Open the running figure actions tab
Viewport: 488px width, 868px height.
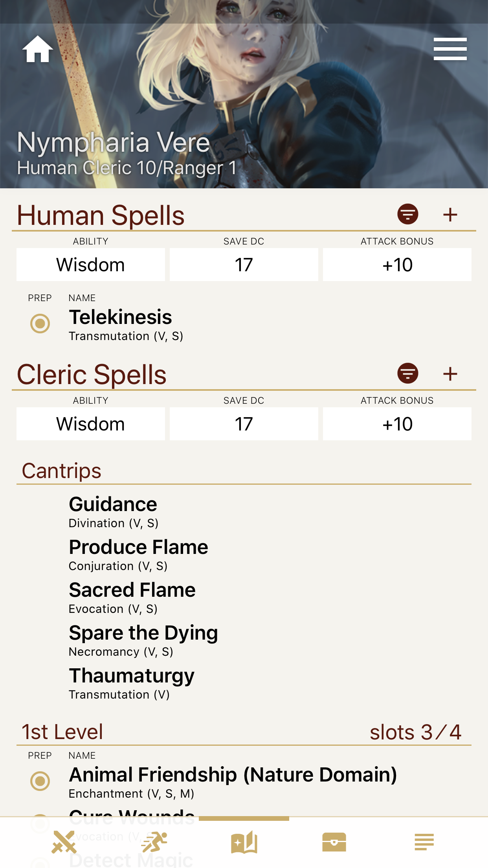[154, 842]
